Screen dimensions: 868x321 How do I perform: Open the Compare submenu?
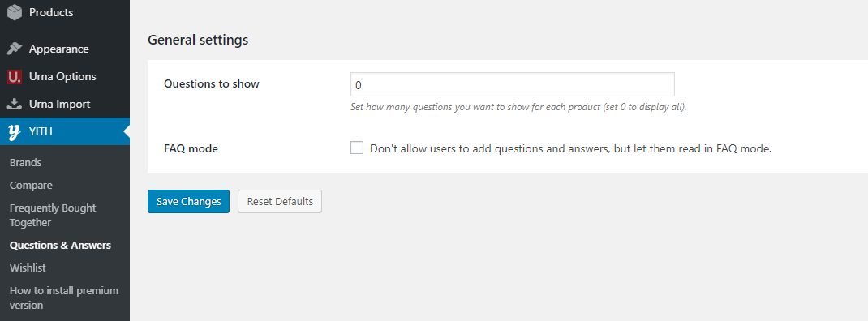tap(31, 186)
